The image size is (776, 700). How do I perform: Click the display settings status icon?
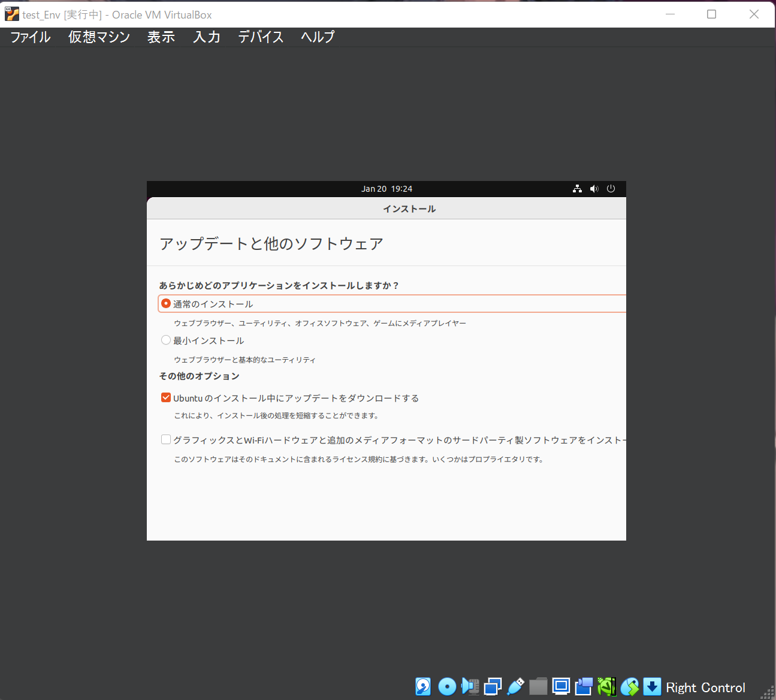[561, 686]
